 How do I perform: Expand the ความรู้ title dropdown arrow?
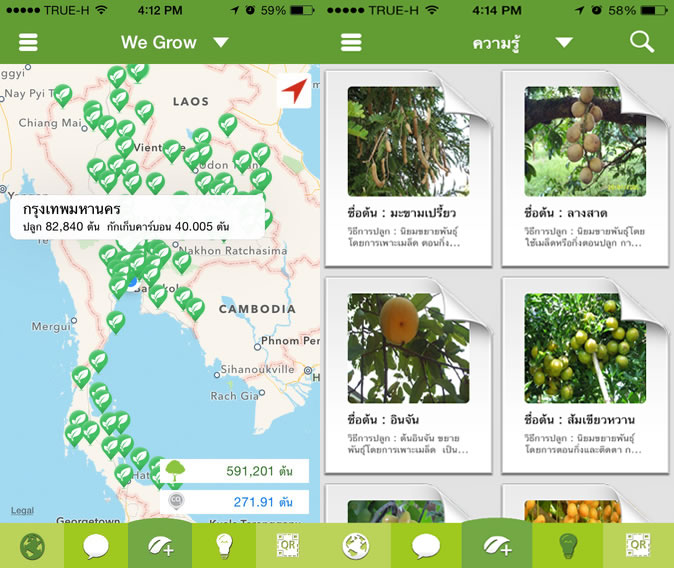pyautogui.click(x=564, y=42)
